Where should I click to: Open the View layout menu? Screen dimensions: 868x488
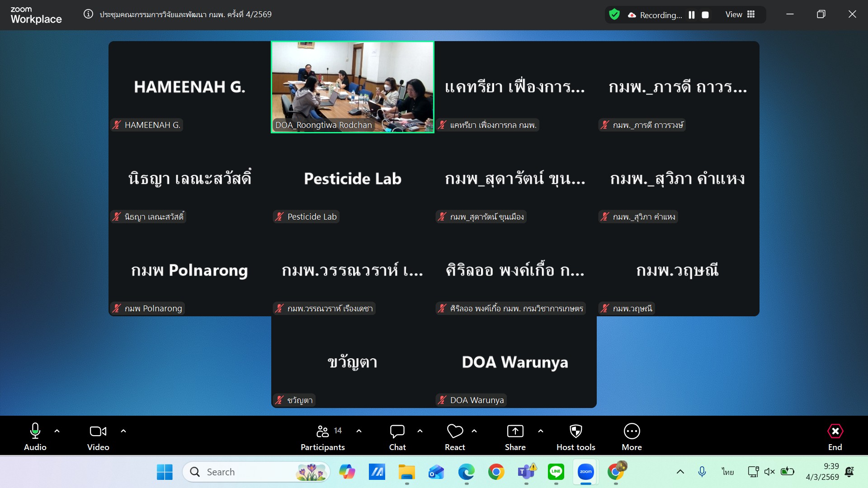740,14
